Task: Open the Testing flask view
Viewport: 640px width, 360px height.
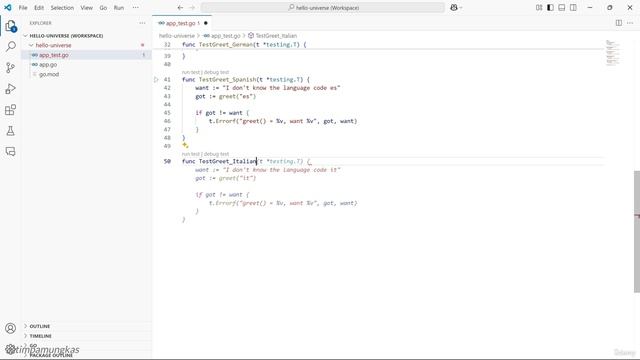Action: pyautogui.click(x=11, y=131)
